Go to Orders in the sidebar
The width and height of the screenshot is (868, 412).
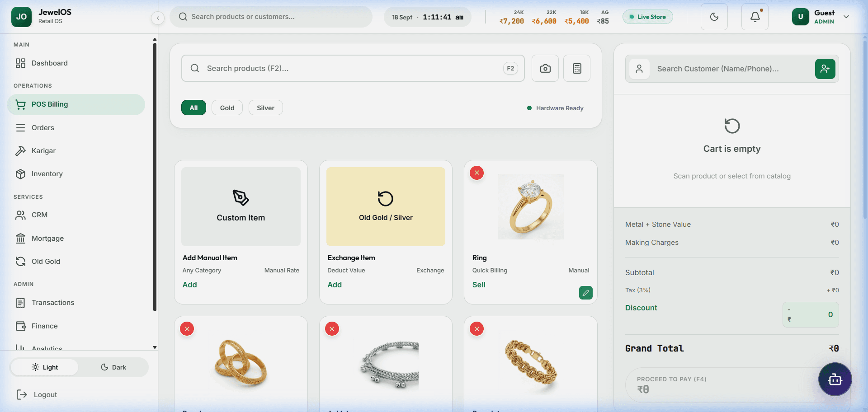coord(76,128)
